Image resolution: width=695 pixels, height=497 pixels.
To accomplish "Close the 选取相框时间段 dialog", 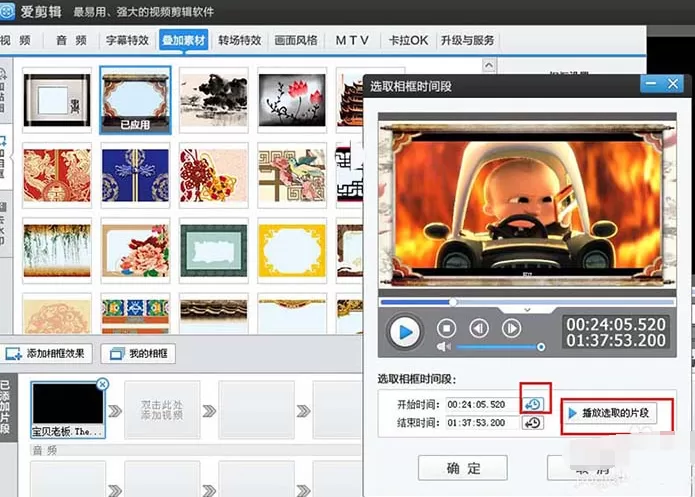I will pos(673,84).
